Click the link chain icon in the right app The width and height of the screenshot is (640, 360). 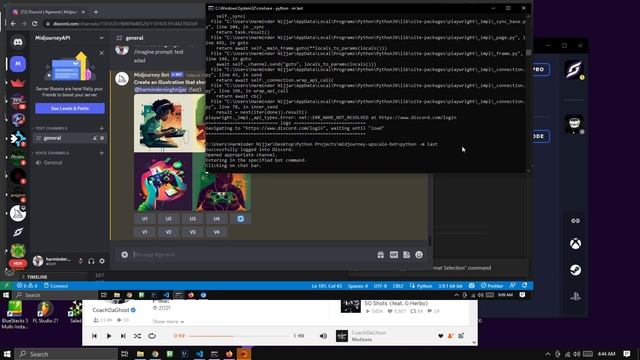coord(576,221)
